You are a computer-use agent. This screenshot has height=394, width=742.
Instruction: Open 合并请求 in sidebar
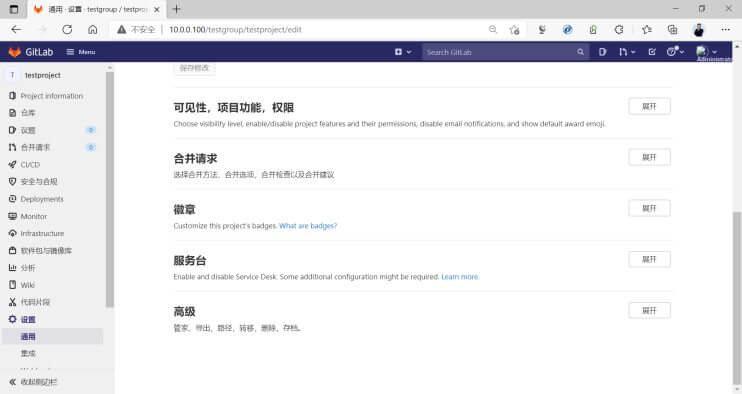point(35,147)
